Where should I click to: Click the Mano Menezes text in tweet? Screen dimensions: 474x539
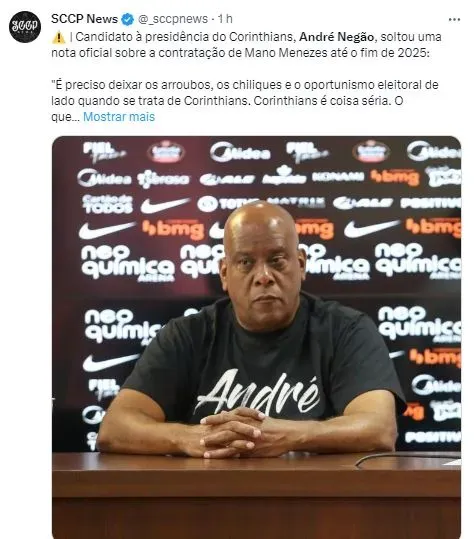coord(283,53)
